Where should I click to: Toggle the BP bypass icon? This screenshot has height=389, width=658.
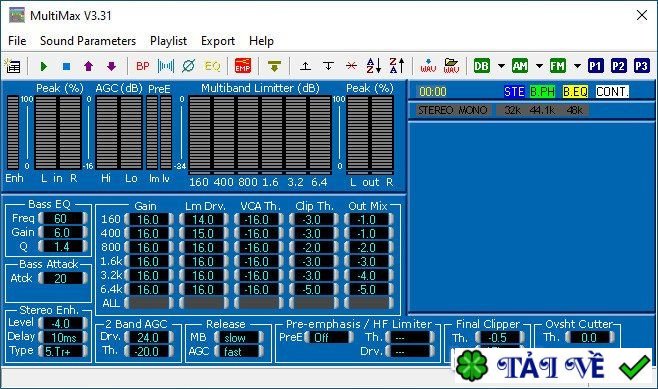pyautogui.click(x=143, y=66)
